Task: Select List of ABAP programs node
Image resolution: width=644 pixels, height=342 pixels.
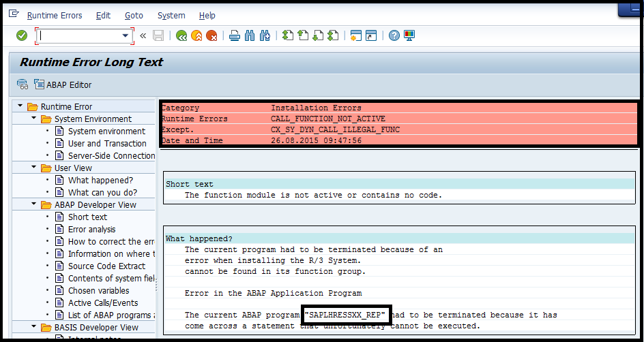Action: coord(111,315)
